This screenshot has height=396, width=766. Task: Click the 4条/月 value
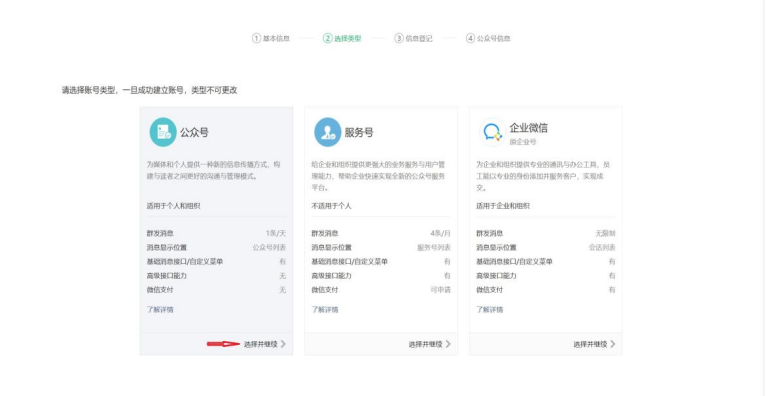click(x=441, y=233)
